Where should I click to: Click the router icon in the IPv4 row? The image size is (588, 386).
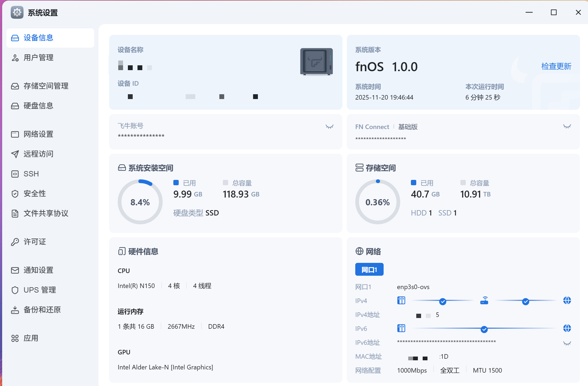(484, 301)
